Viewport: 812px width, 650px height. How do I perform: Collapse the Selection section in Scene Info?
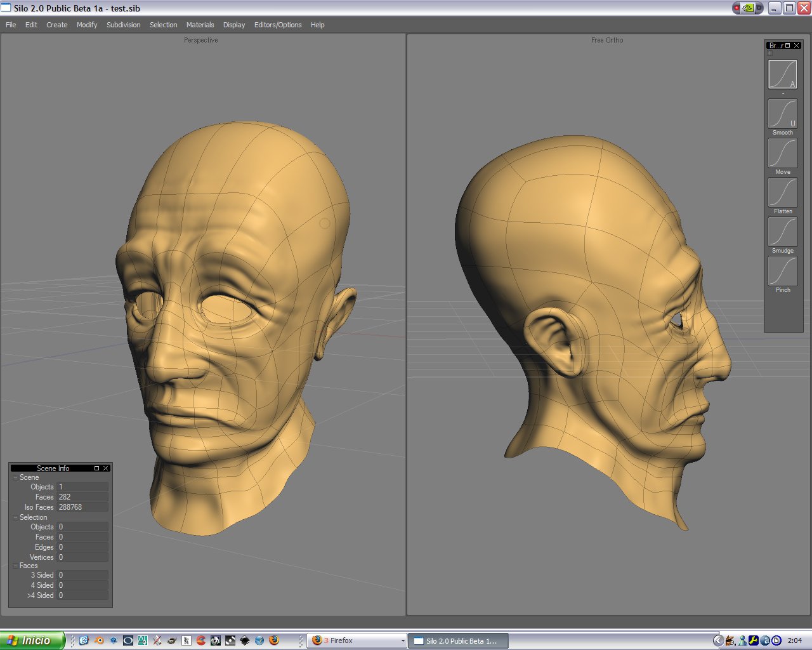click(x=15, y=517)
